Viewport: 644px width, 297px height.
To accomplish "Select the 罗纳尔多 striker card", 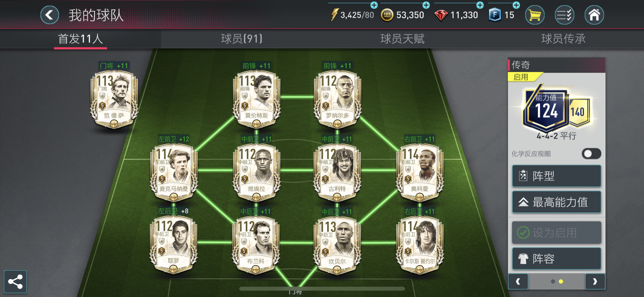I will coord(337,99).
